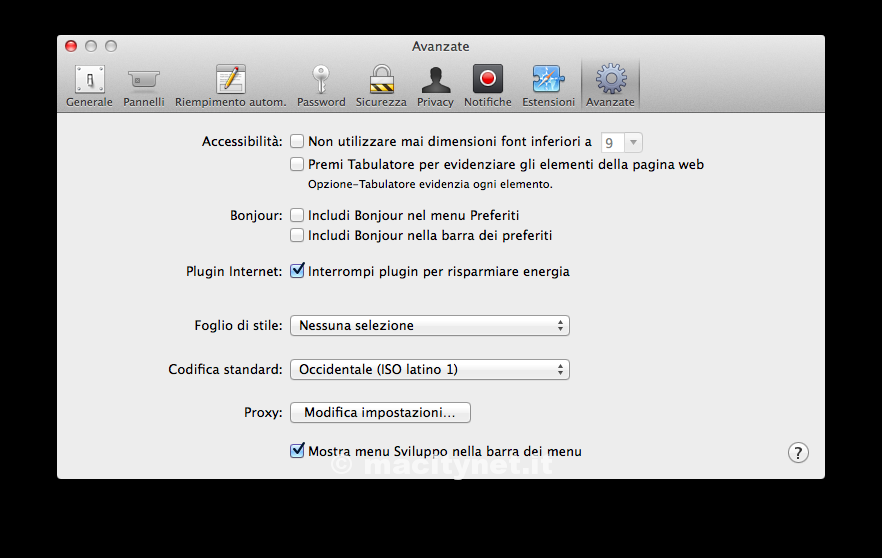Uncheck Mostra menu Sviluppo checkbox
The image size is (882, 558).
coord(297,450)
